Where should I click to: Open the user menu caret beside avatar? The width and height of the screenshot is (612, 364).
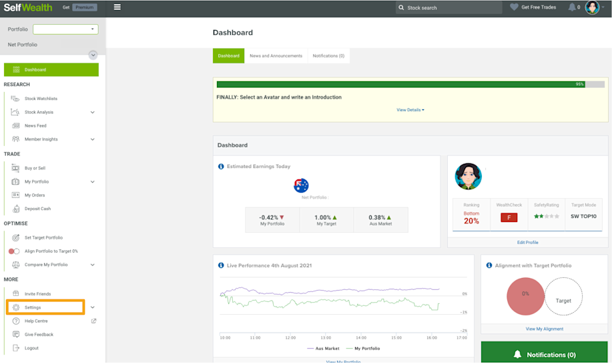(603, 7)
